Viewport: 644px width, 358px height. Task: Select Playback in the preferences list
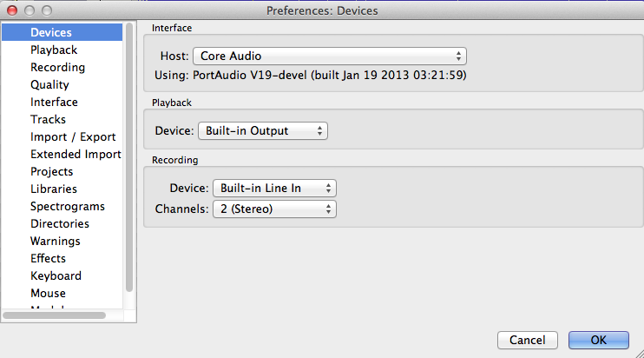54,50
